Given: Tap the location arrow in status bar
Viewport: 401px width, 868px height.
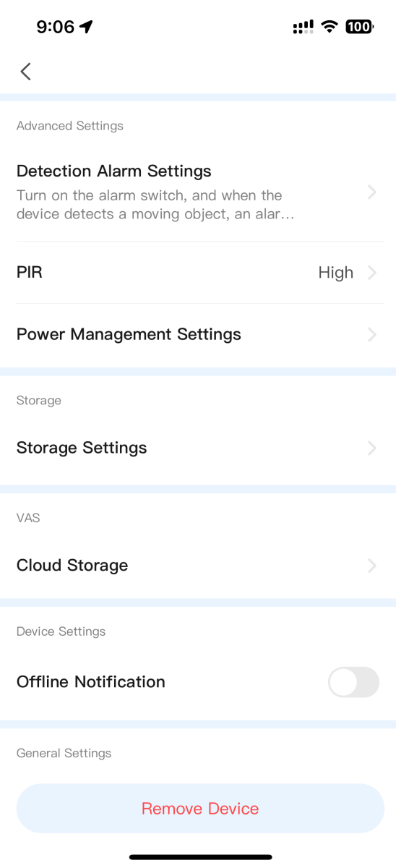Looking at the screenshot, I should (87, 27).
